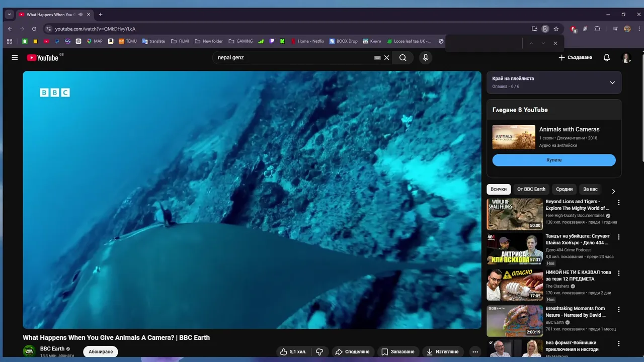Open options for НИКОЙ НЕ ТИ Е КАЗВАЛ video

click(x=619, y=273)
